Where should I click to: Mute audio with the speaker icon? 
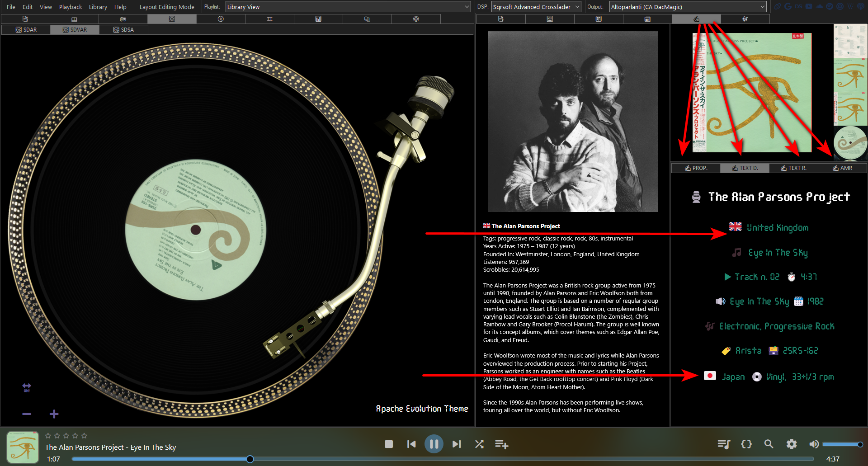814,444
